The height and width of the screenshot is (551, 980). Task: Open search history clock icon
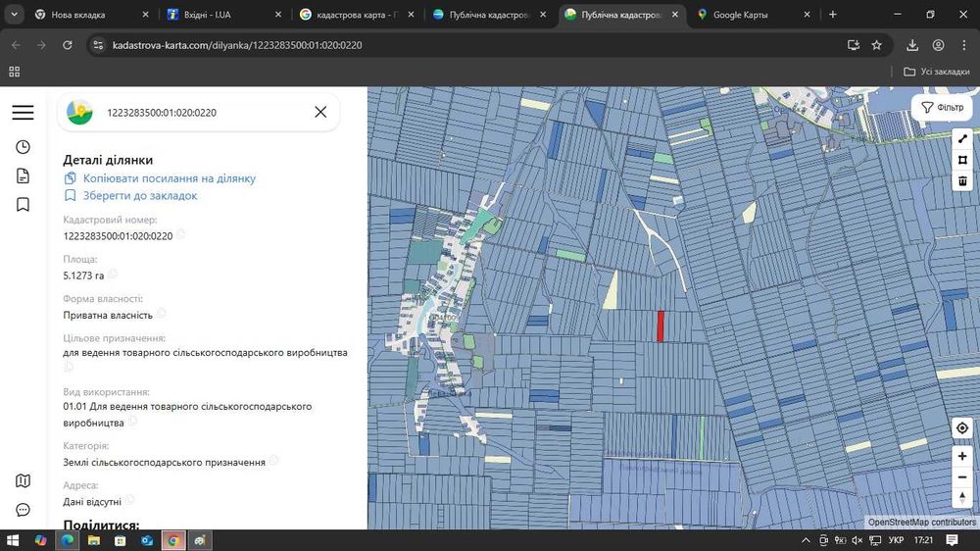point(23,147)
